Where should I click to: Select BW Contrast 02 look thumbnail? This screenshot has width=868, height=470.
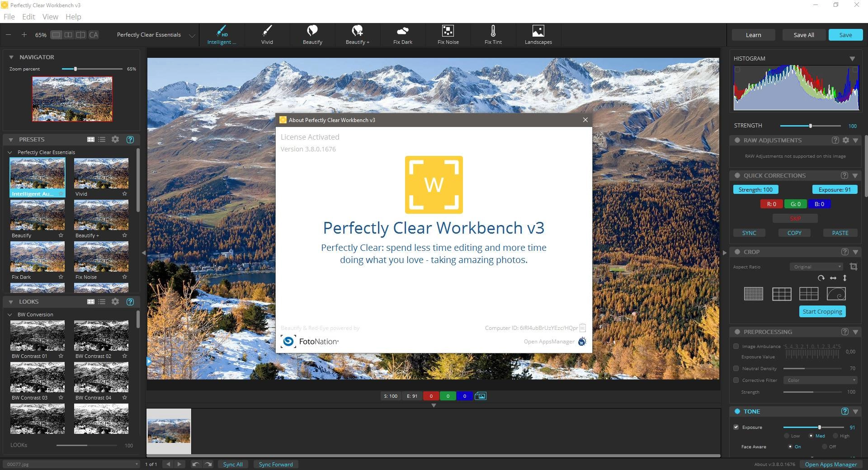pos(101,336)
